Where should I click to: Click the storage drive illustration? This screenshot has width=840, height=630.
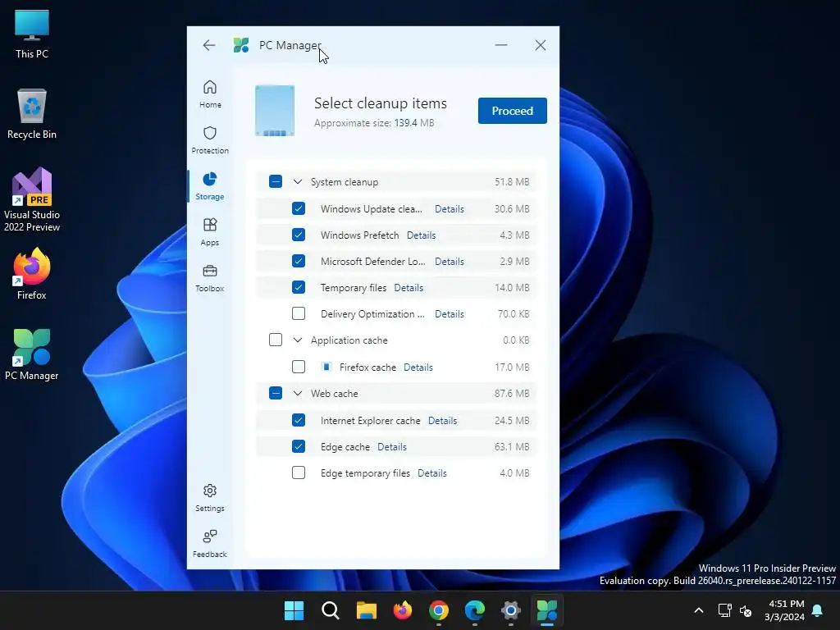275,111
